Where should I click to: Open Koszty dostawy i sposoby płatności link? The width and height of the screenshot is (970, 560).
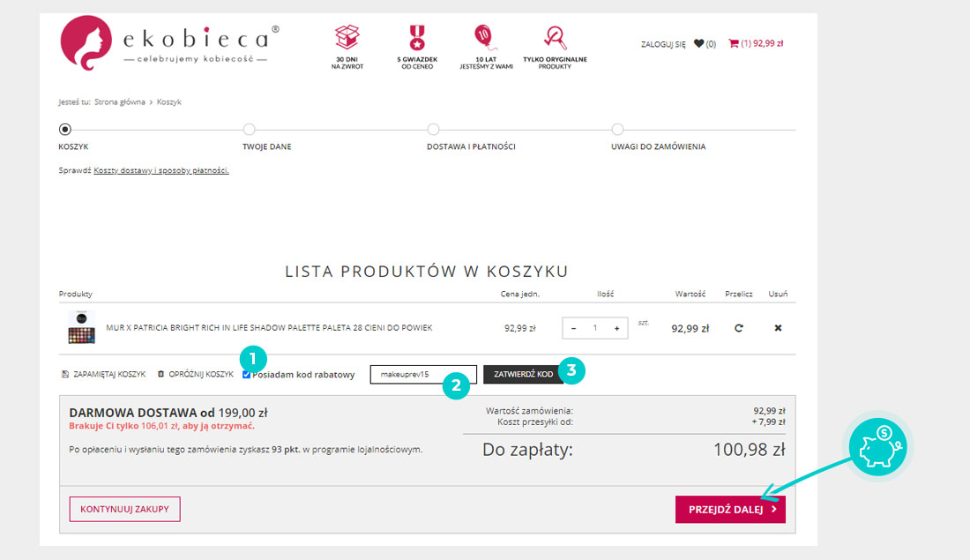tap(160, 170)
